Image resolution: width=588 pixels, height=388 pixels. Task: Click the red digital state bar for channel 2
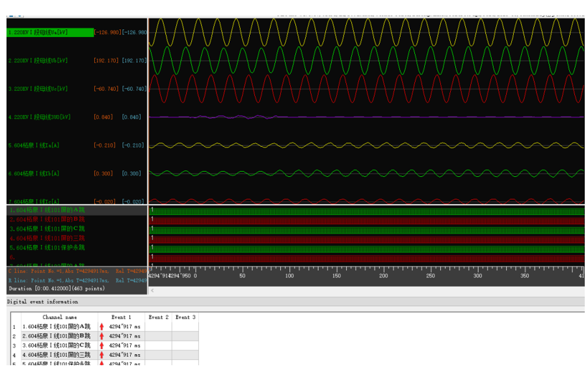[x=367, y=221]
